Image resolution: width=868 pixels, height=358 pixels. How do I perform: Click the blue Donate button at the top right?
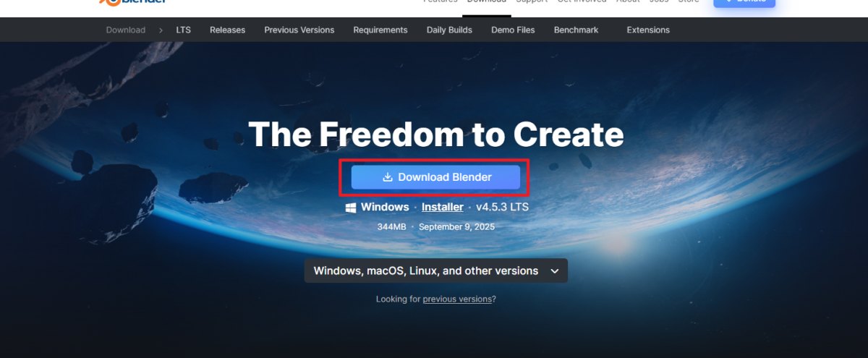tap(744, 3)
